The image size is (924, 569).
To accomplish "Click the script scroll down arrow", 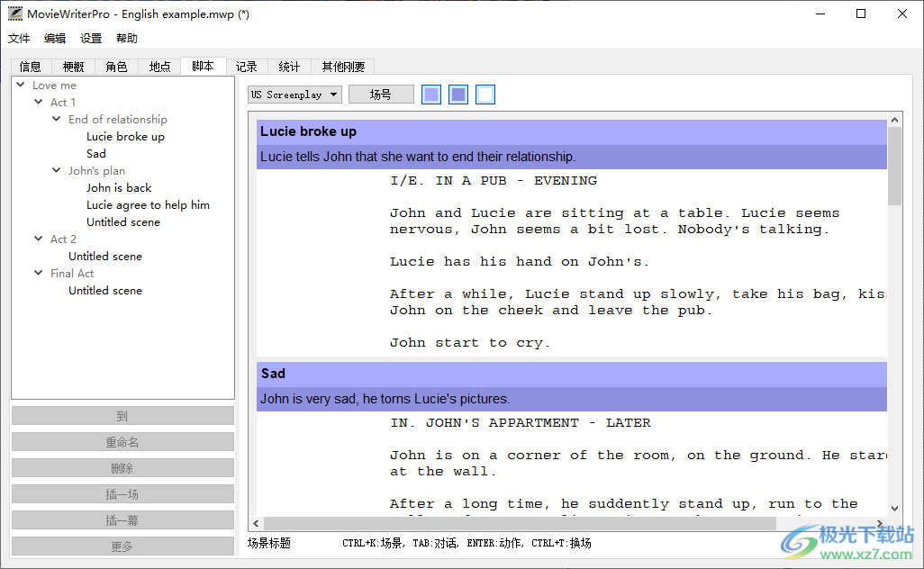I will pos(894,509).
